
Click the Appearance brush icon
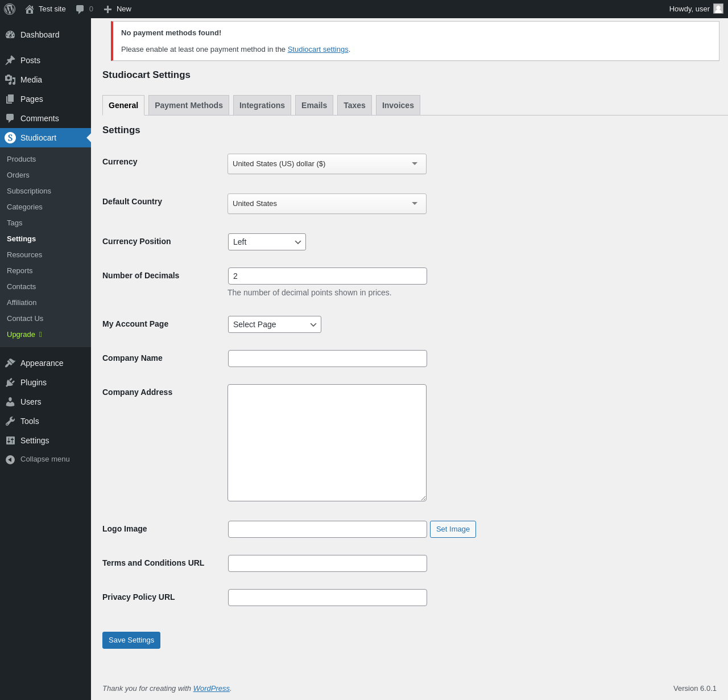point(10,363)
